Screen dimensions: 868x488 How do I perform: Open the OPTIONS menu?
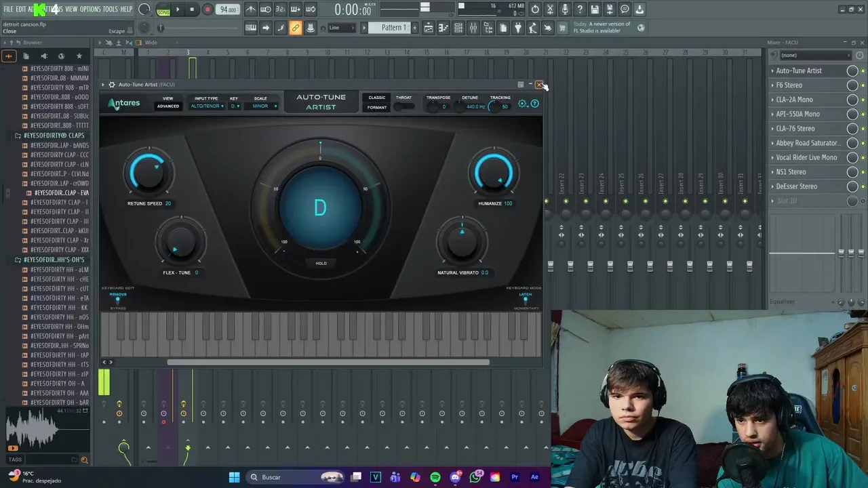tap(90, 9)
